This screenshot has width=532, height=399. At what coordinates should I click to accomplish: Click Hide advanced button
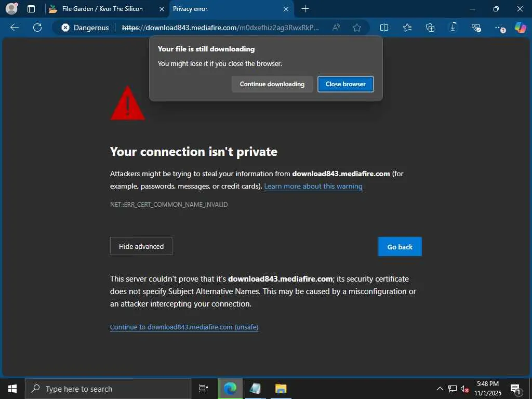point(141,246)
